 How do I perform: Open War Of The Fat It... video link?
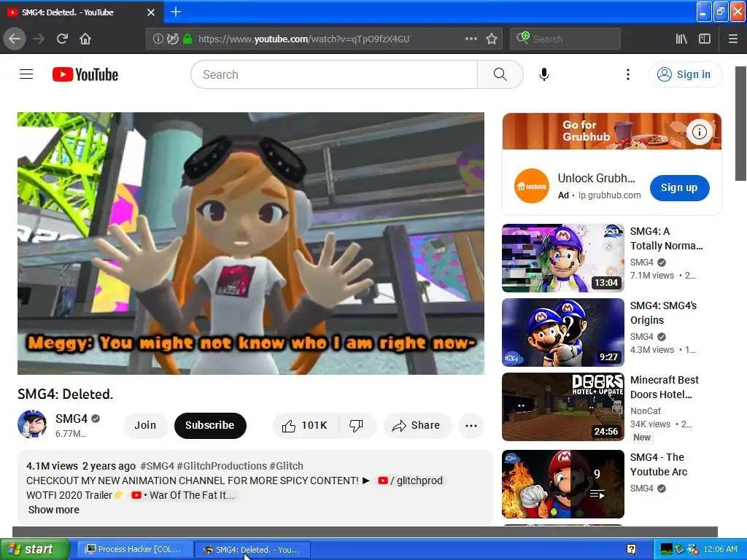click(x=184, y=495)
